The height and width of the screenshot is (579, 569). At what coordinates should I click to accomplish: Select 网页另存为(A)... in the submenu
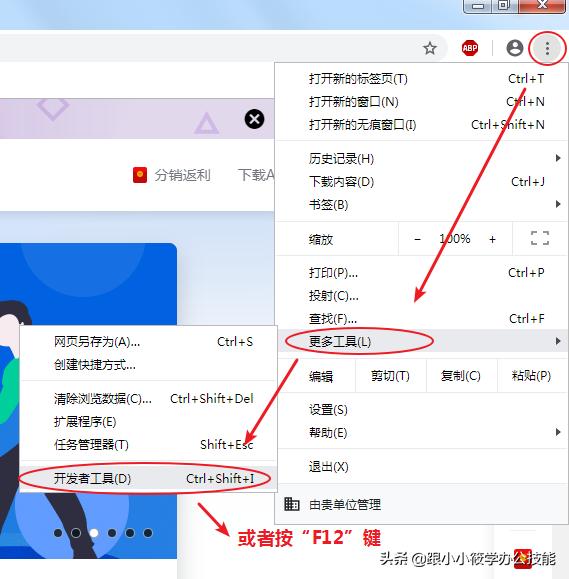tap(148, 342)
